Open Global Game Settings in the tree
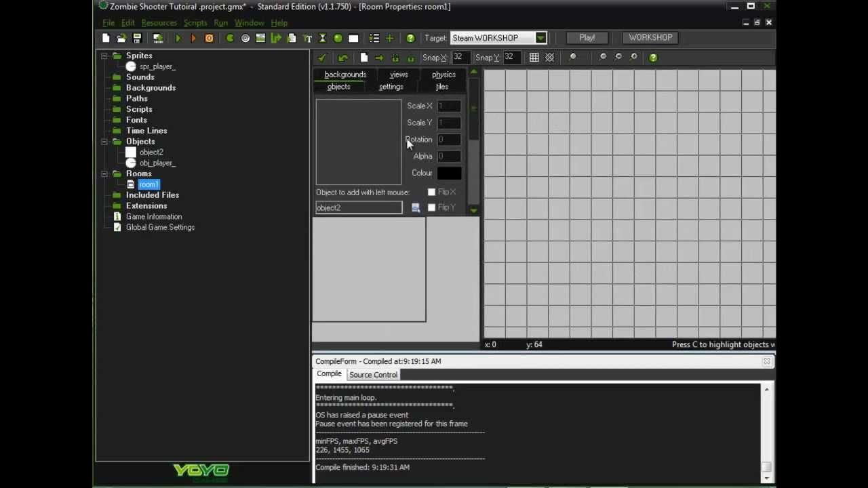The image size is (868, 488). click(160, 228)
